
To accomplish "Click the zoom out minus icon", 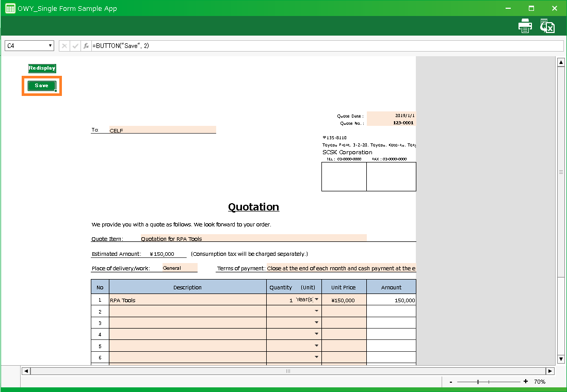I will click(451, 382).
